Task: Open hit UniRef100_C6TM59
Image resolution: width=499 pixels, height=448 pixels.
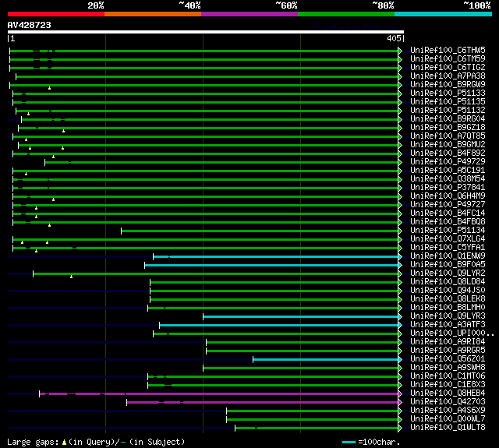Action: [x=448, y=58]
